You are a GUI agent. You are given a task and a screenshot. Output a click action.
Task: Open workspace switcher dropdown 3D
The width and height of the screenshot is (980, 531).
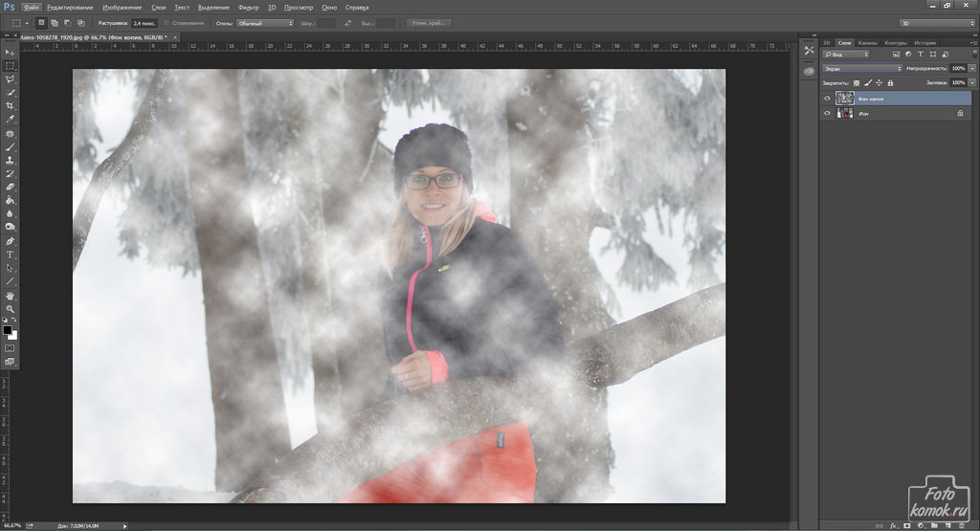point(936,23)
